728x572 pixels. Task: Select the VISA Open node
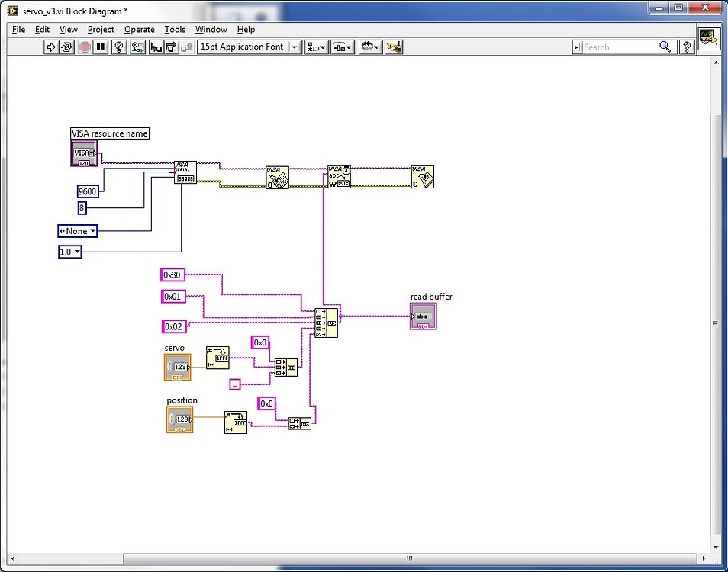pyautogui.click(x=277, y=178)
